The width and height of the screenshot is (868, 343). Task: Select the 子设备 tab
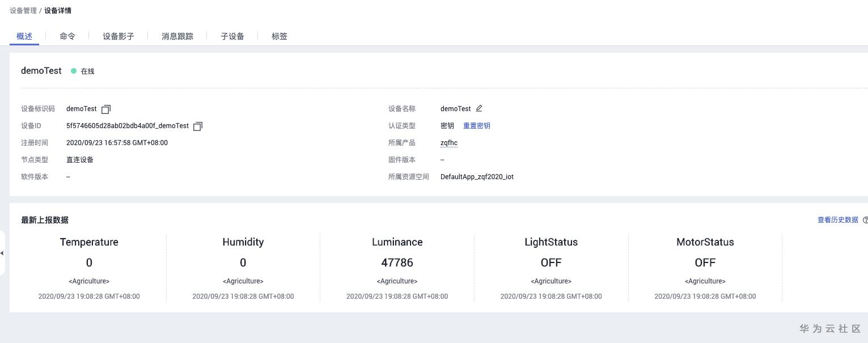[232, 36]
